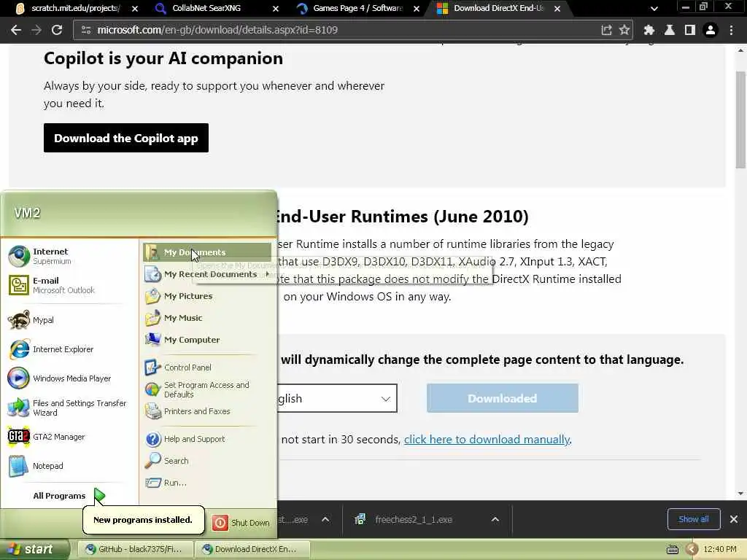Viewport: 747px width, 560px height.
Task: Start Files and Settings Transfer Wizard
Action: (69, 408)
